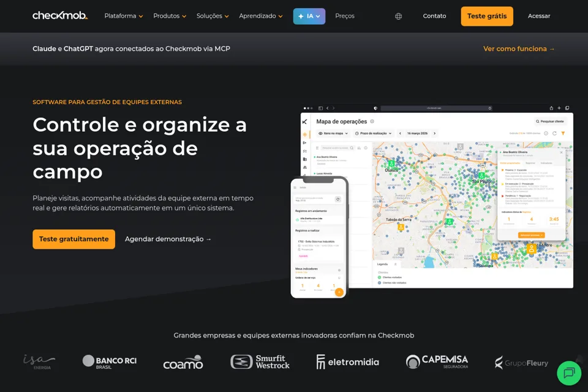588x392 pixels.
Task: Click the 3:45 indicator value
Action: pos(554,219)
